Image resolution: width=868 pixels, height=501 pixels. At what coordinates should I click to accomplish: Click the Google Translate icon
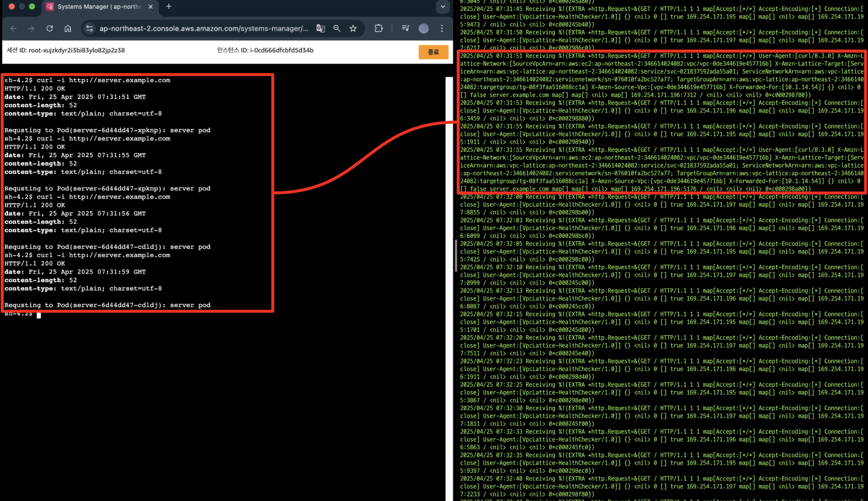pos(321,28)
